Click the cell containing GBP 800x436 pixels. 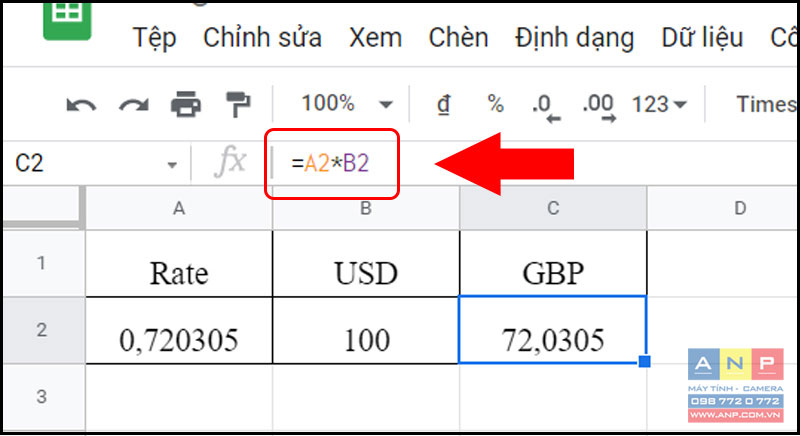click(553, 264)
